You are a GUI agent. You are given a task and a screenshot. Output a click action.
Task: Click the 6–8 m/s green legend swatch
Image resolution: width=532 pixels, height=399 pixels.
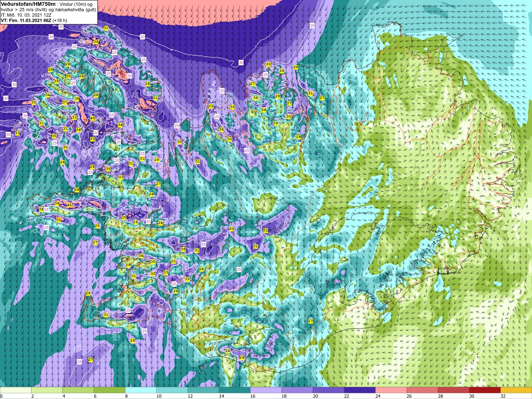(109, 390)
